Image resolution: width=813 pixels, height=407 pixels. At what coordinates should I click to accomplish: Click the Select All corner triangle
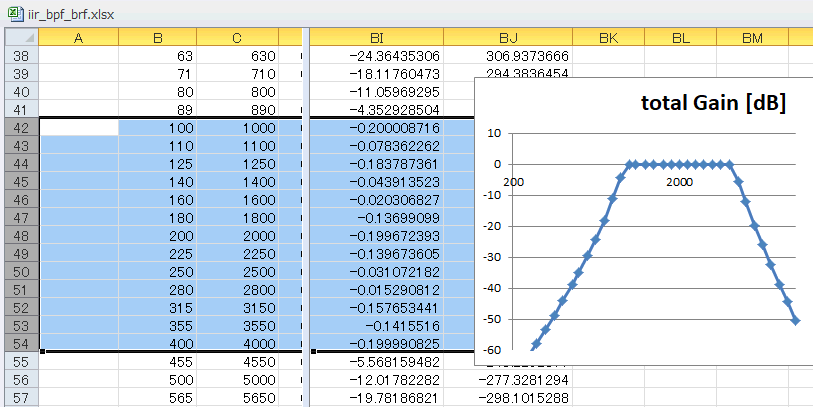tap(22, 37)
